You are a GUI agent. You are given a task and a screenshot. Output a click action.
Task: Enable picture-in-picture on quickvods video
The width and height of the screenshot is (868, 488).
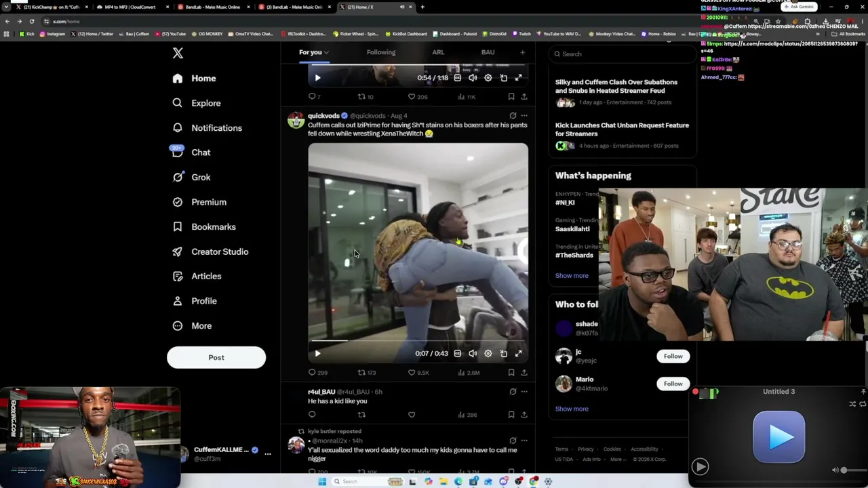(x=503, y=353)
